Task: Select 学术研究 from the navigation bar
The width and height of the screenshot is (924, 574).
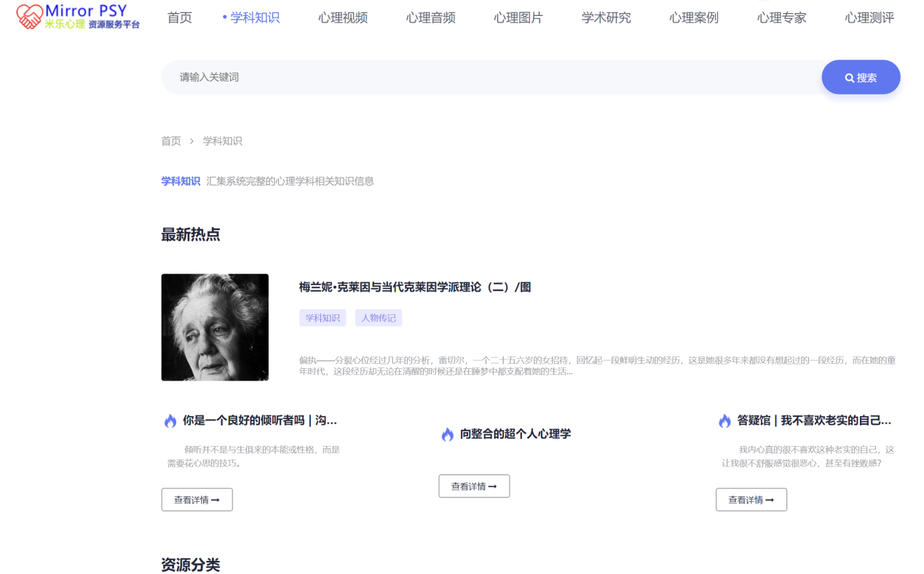Action: click(606, 17)
